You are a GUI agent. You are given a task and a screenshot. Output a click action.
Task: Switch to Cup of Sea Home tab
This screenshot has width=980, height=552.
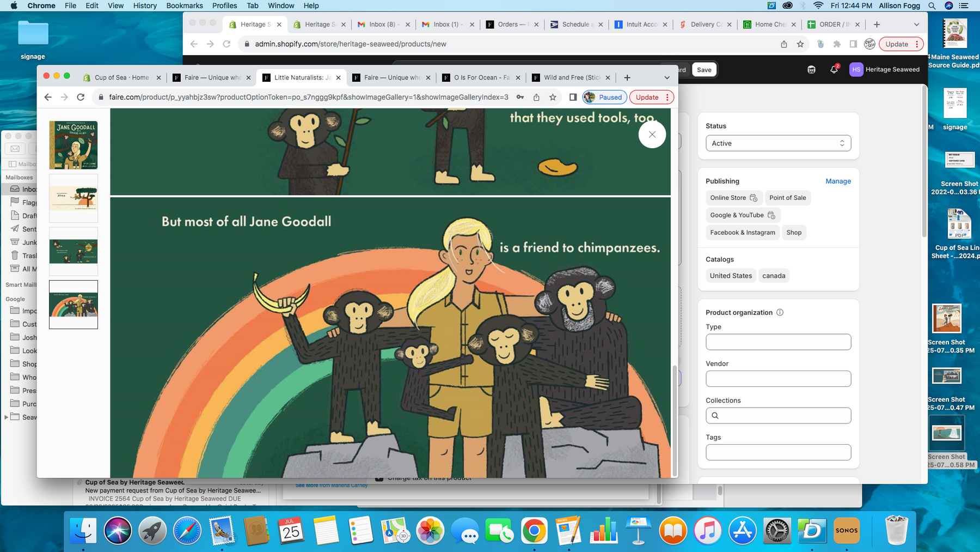tap(122, 77)
